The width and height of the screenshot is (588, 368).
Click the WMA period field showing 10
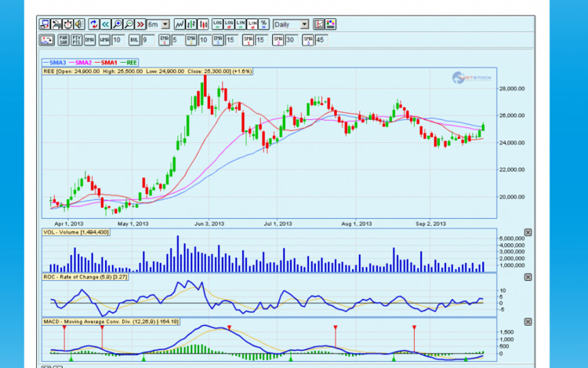118,40
